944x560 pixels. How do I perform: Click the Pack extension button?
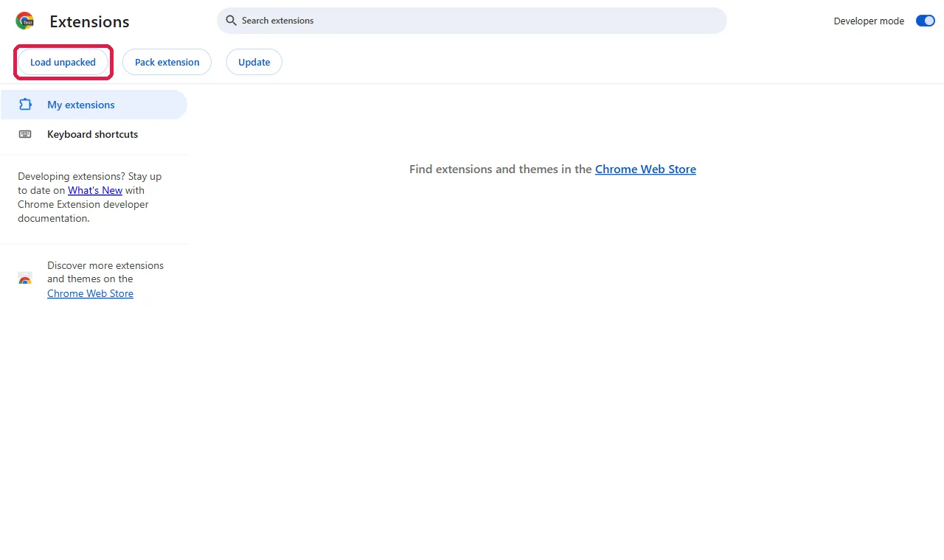[x=167, y=62]
